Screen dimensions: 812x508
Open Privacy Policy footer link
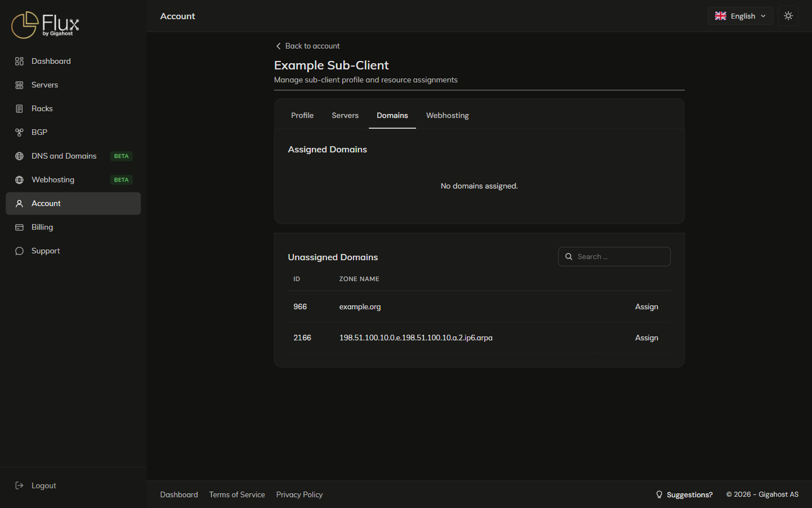[299, 494]
